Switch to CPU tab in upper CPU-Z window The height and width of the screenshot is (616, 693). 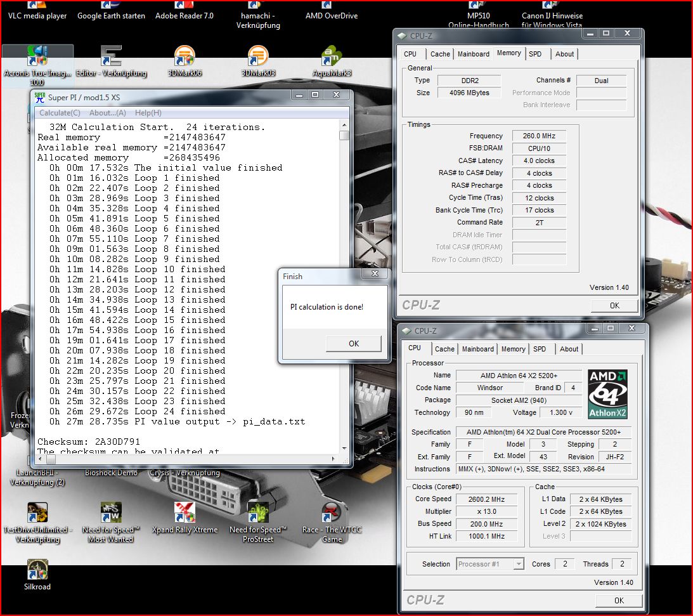coord(410,54)
